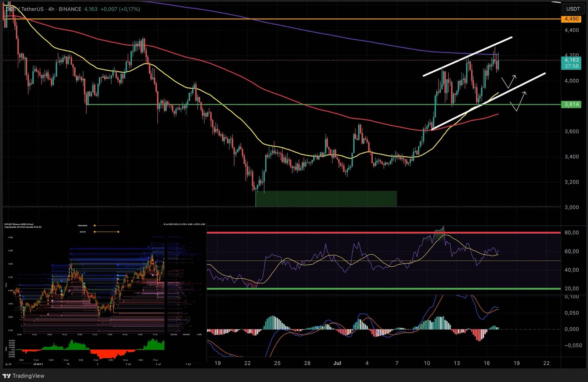Click the 60,00 RSI scale label
This screenshot has height=382, width=588.
tap(571, 251)
